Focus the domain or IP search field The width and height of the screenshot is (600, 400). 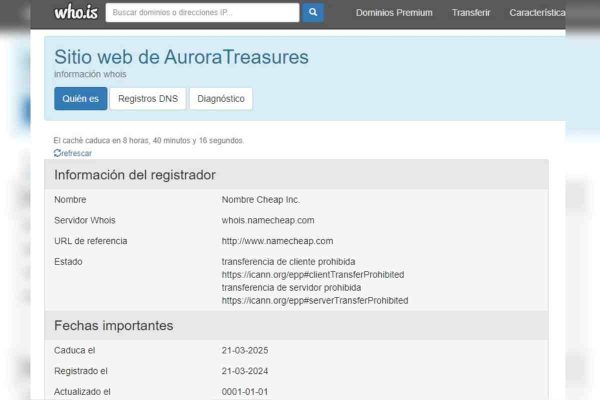coord(202,13)
